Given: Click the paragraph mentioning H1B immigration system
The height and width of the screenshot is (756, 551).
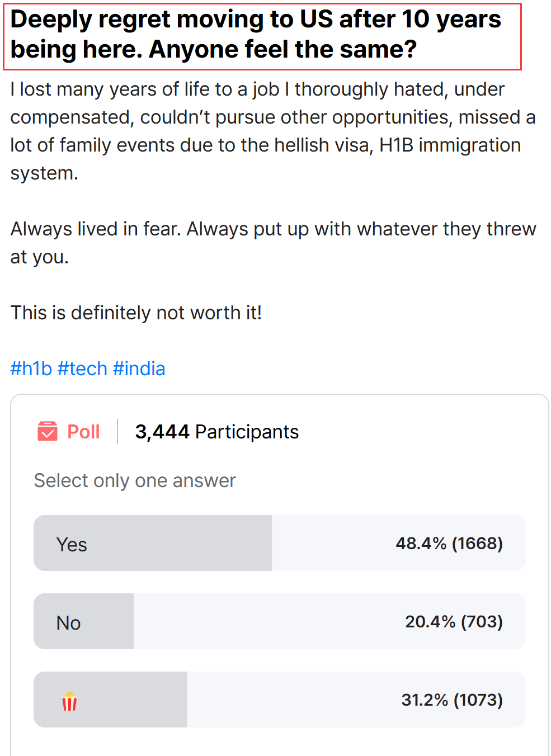Looking at the screenshot, I should pyautogui.click(x=273, y=131).
